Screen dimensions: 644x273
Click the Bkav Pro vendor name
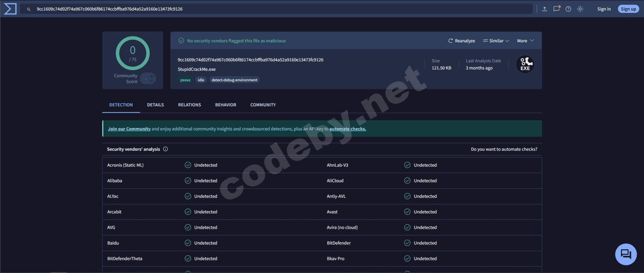pyautogui.click(x=336, y=259)
